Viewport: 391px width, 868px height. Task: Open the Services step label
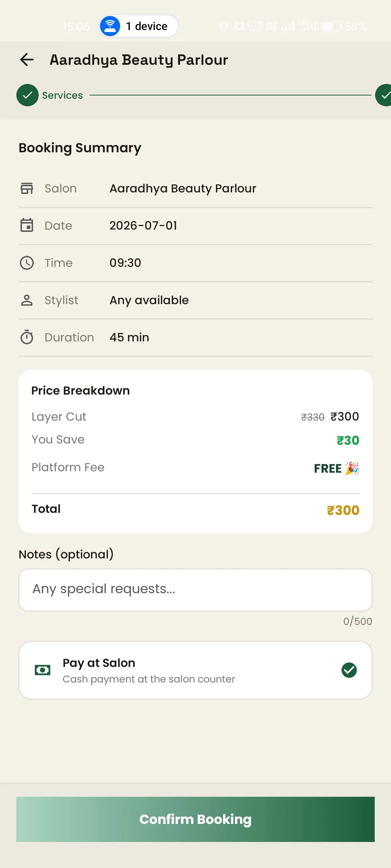[62, 95]
